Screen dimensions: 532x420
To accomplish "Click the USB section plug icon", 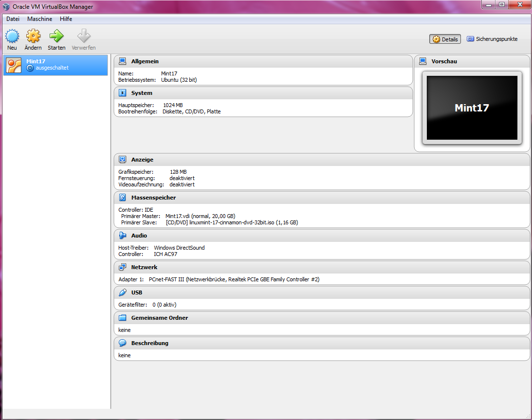I will coord(123,292).
